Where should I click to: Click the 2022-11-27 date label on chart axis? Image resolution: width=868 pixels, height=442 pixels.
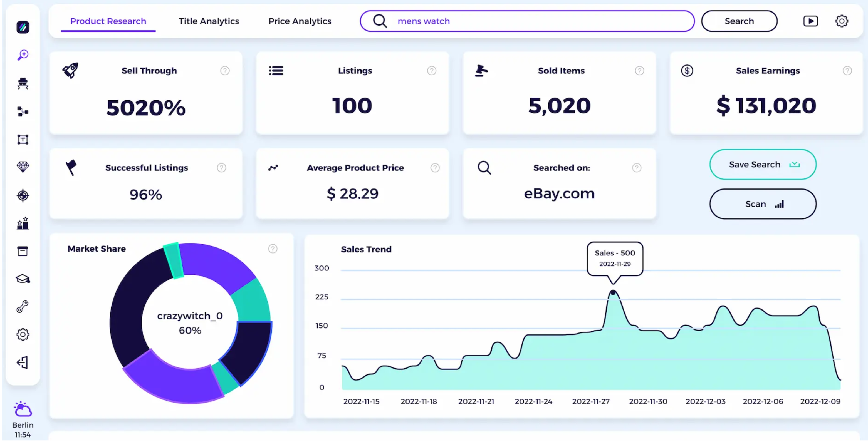pos(591,402)
